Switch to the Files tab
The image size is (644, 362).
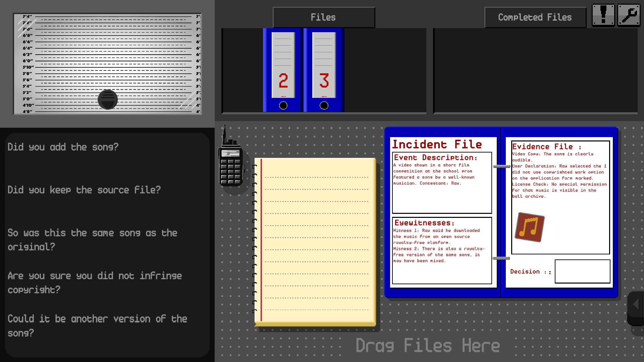pyautogui.click(x=323, y=17)
